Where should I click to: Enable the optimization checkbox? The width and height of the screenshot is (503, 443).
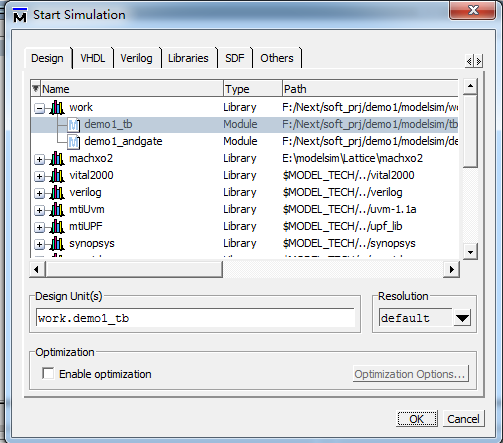point(48,373)
